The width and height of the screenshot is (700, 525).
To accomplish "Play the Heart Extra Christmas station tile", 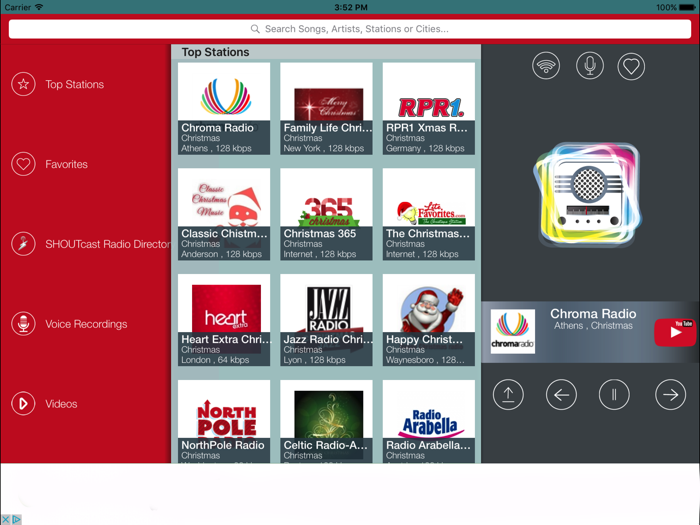I will (224, 320).
